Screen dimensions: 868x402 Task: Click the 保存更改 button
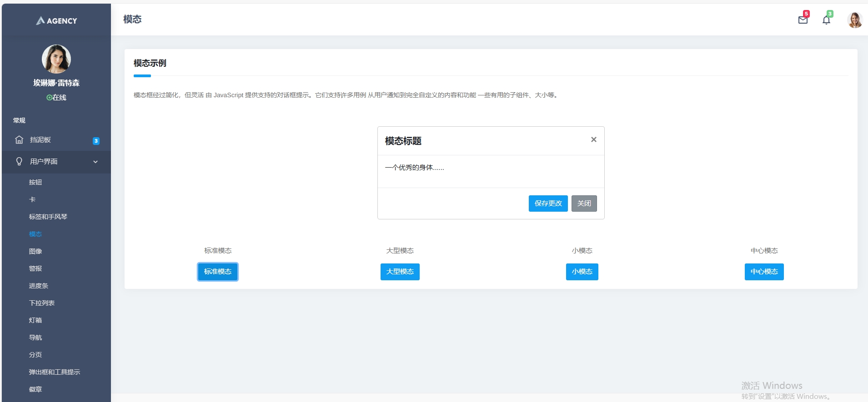(x=548, y=203)
